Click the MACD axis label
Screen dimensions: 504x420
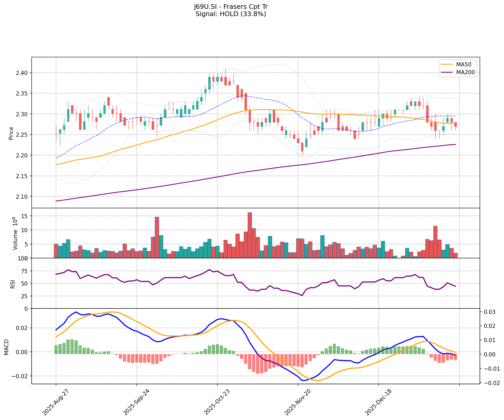pos(6,347)
